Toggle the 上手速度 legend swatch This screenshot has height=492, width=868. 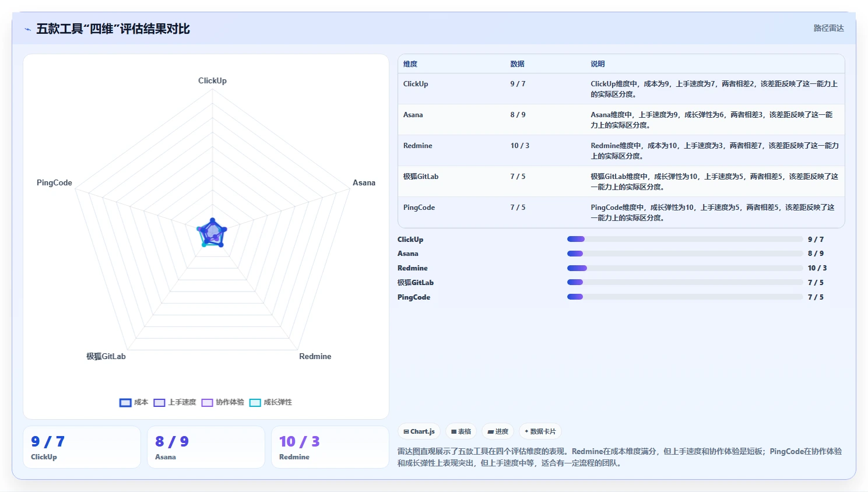click(x=160, y=403)
